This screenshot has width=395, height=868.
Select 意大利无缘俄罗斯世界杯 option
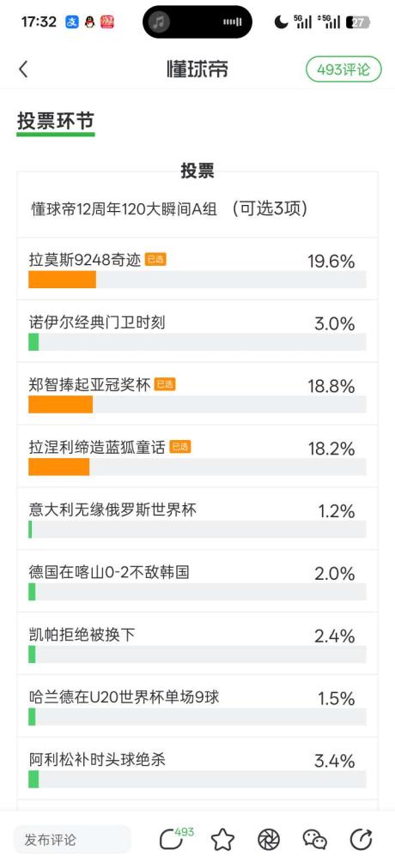(x=197, y=519)
